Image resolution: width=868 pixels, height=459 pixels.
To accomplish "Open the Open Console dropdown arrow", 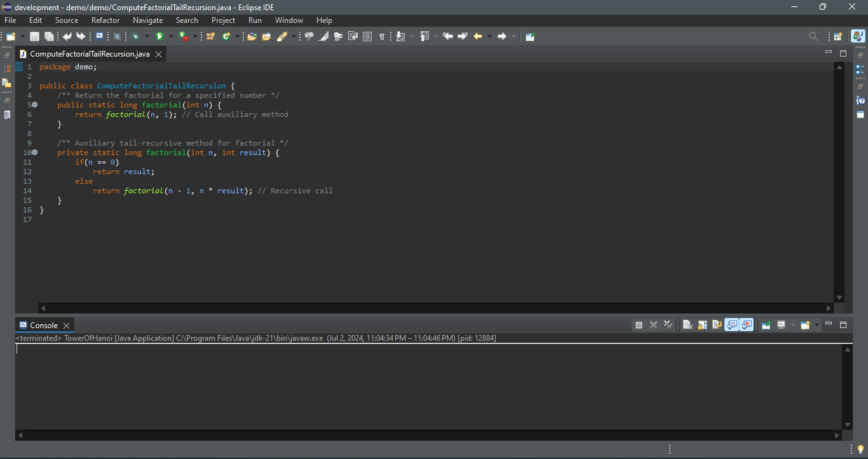I will (817, 325).
